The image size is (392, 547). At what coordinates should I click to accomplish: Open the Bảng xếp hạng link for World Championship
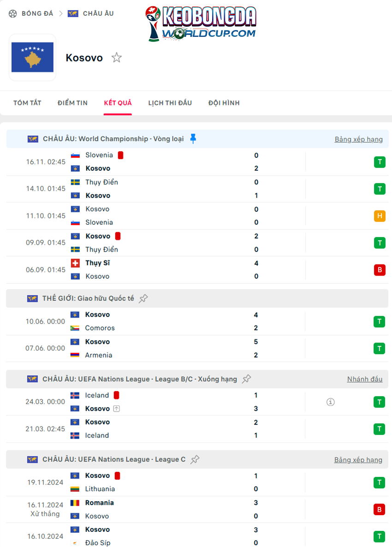pyautogui.click(x=358, y=139)
